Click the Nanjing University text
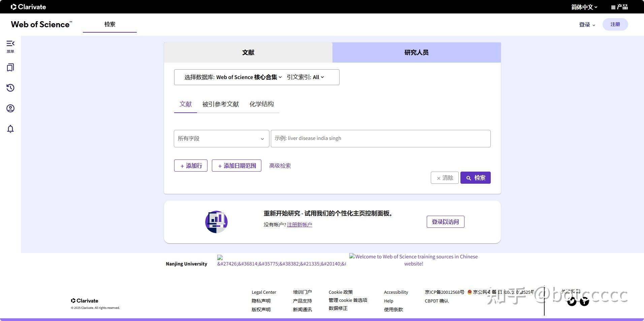Image resolution: width=644 pixels, height=321 pixels. (x=186, y=264)
